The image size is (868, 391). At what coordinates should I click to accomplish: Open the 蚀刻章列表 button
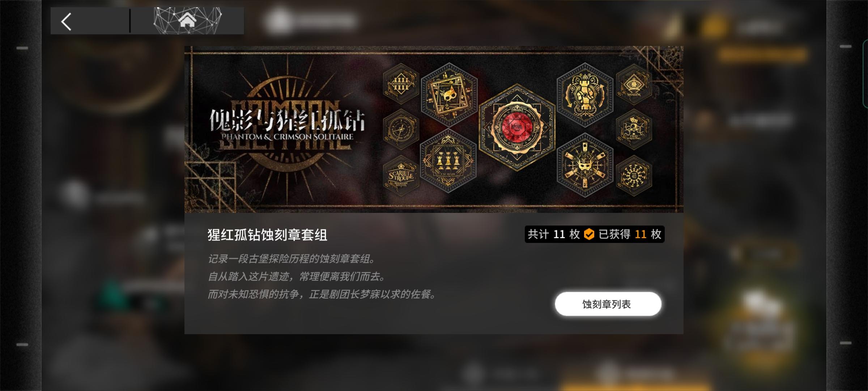(x=608, y=304)
